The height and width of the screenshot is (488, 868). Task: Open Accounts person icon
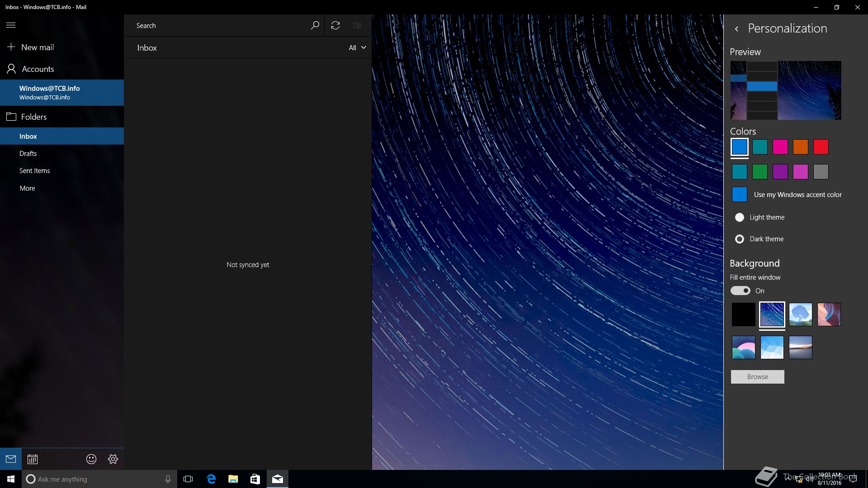click(x=11, y=69)
